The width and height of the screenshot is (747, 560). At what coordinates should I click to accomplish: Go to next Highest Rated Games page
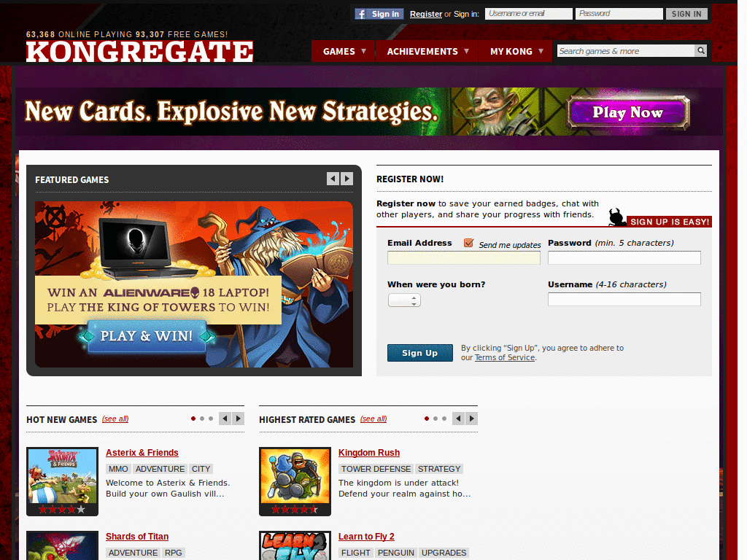472,419
